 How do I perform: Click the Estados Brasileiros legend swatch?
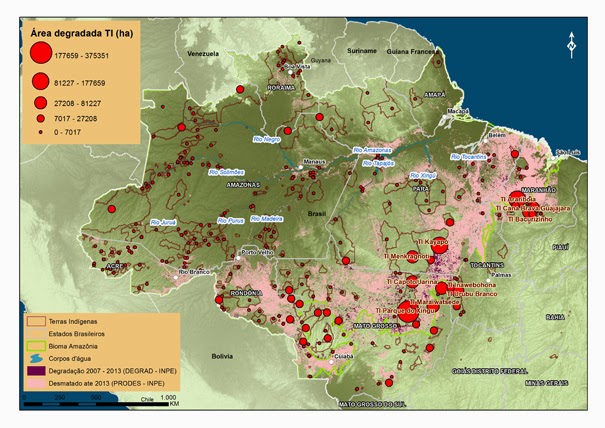pyautogui.click(x=35, y=334)
